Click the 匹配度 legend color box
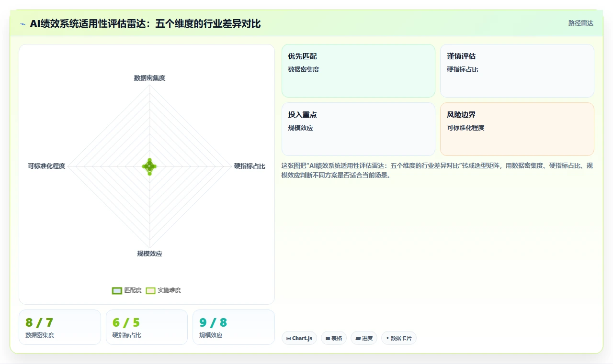Image resolution: width=613 pixels, height=364 pixels. click(x=117, y=290)
